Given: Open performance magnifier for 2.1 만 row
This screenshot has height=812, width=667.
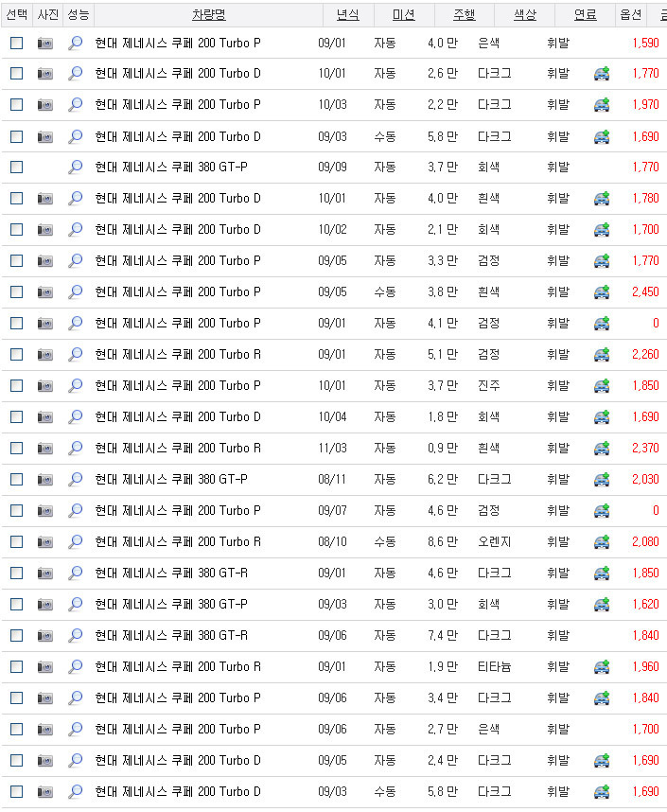Looking at the screenshot, I should tap(76, 229).
